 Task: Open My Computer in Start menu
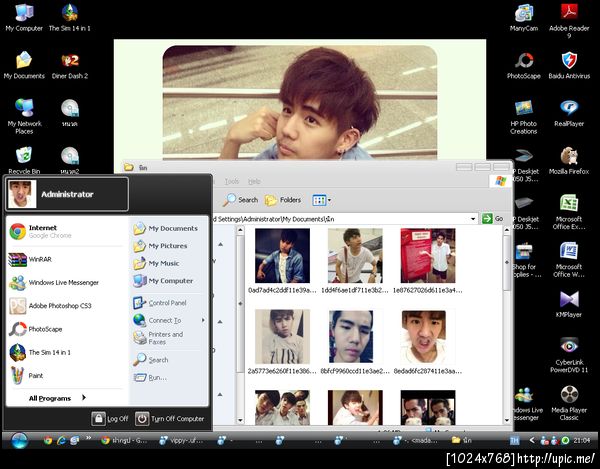pyautogui.click(x=168, y=281)
